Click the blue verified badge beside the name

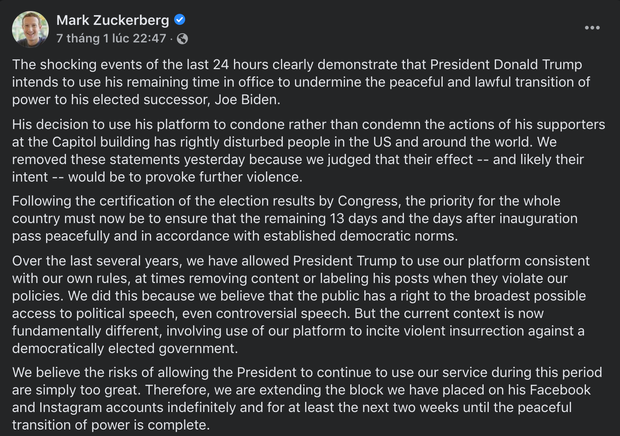point(179,20)
